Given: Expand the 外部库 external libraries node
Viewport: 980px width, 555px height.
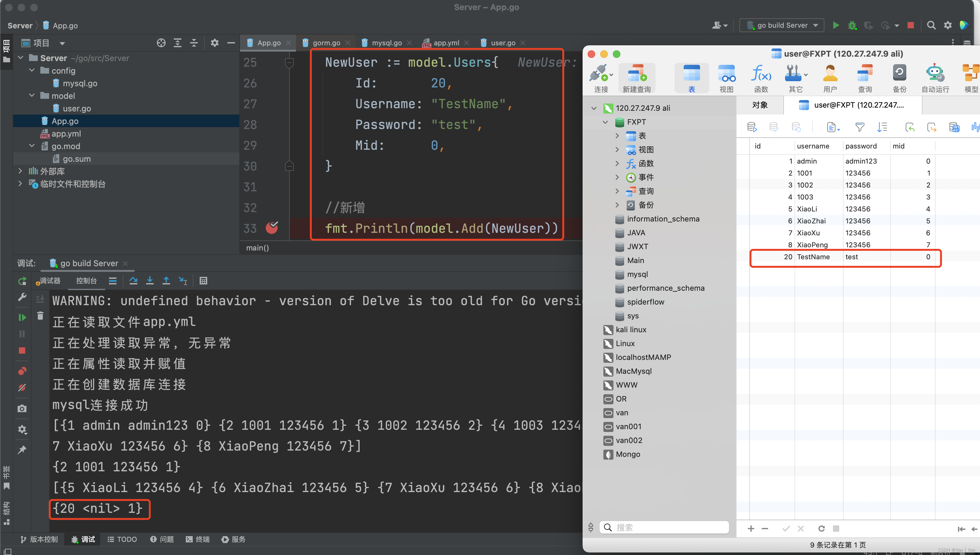Looking at the screenshot, I should (x=20, y=171).
